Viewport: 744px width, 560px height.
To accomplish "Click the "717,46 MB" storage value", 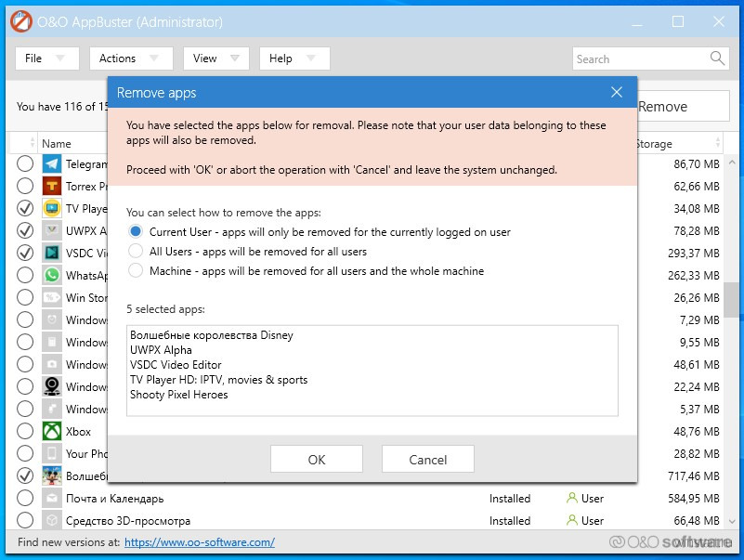I will coord(694,476).
